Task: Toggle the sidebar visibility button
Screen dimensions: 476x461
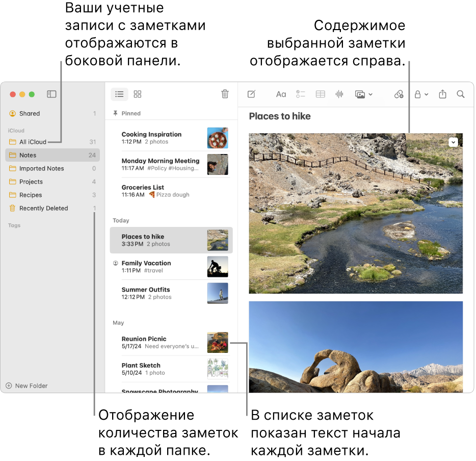Action: tap(51, 94)
